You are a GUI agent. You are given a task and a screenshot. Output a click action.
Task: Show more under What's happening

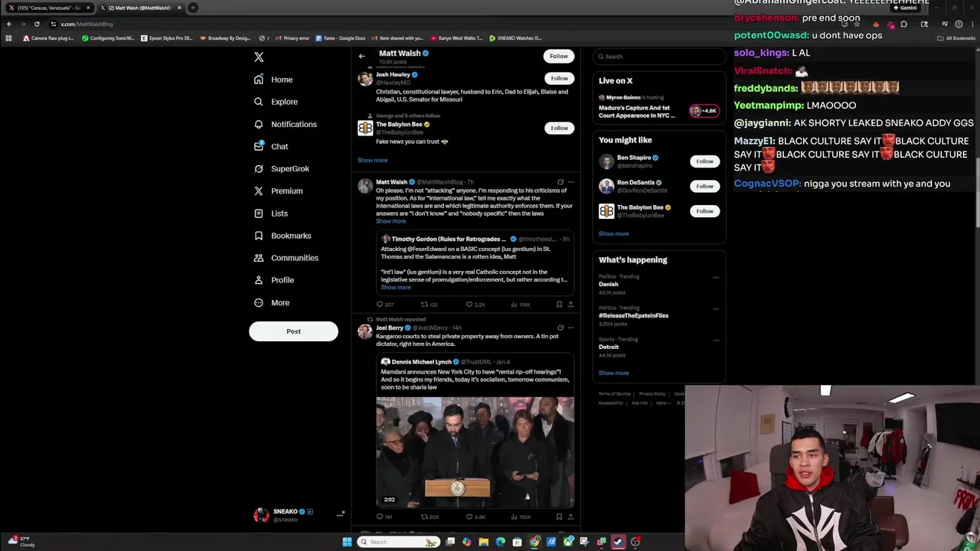tap(613, 373)
